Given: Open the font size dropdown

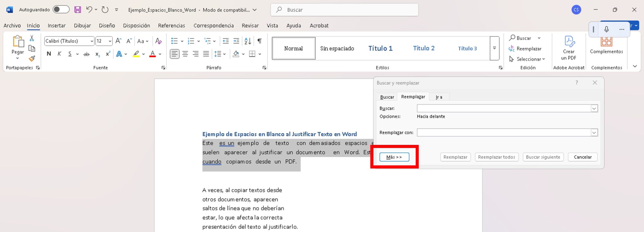Looking at the screenshot, I should coord(110,41).
